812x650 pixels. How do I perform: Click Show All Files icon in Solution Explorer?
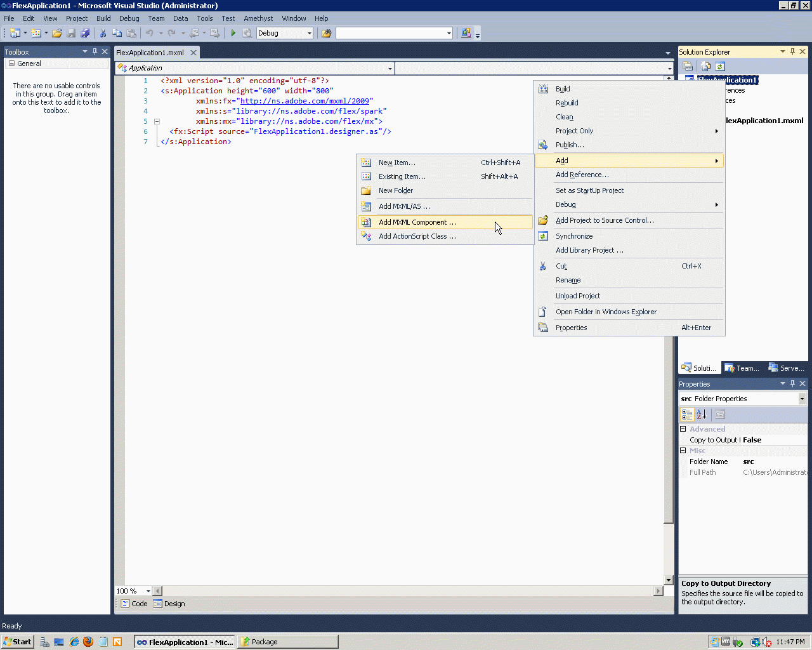(706, 67)
